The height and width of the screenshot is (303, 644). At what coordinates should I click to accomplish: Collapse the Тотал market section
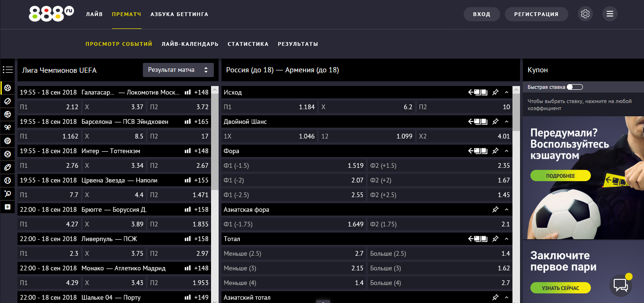click(507, 239)
